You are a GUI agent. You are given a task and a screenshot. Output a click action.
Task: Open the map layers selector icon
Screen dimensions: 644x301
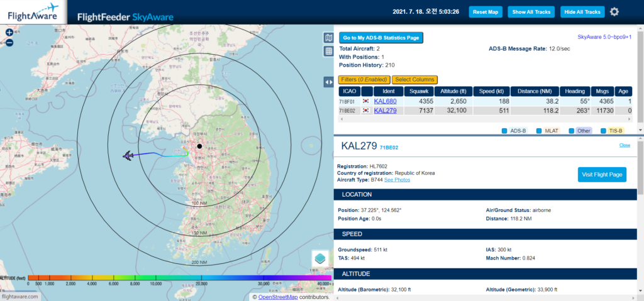tap(320, 259)
